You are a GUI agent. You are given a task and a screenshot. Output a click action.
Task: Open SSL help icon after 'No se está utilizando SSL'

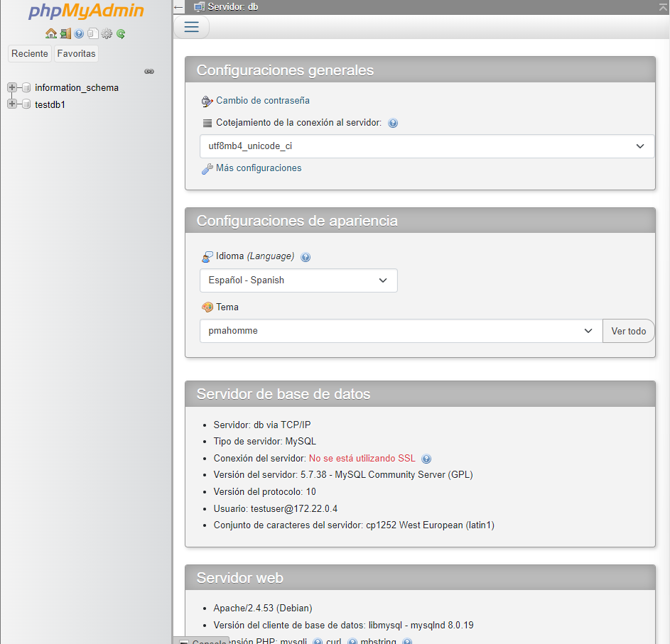click(x=426, y=459)
